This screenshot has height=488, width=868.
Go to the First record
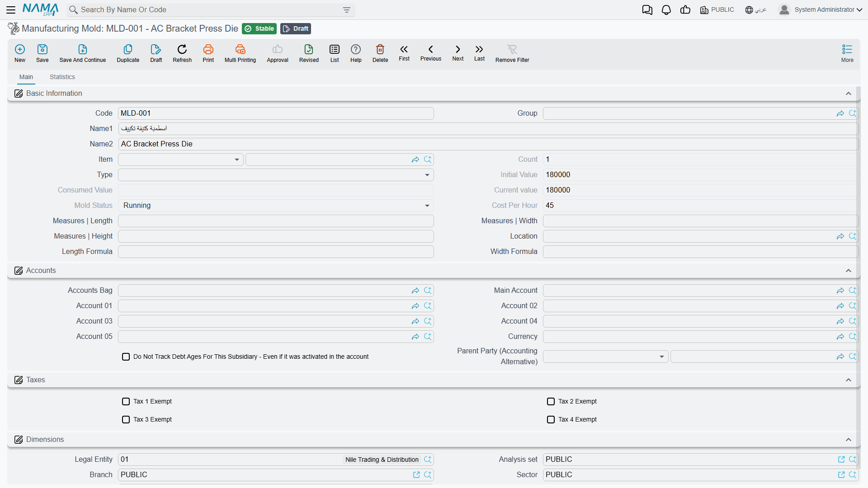tap(404, 52)
